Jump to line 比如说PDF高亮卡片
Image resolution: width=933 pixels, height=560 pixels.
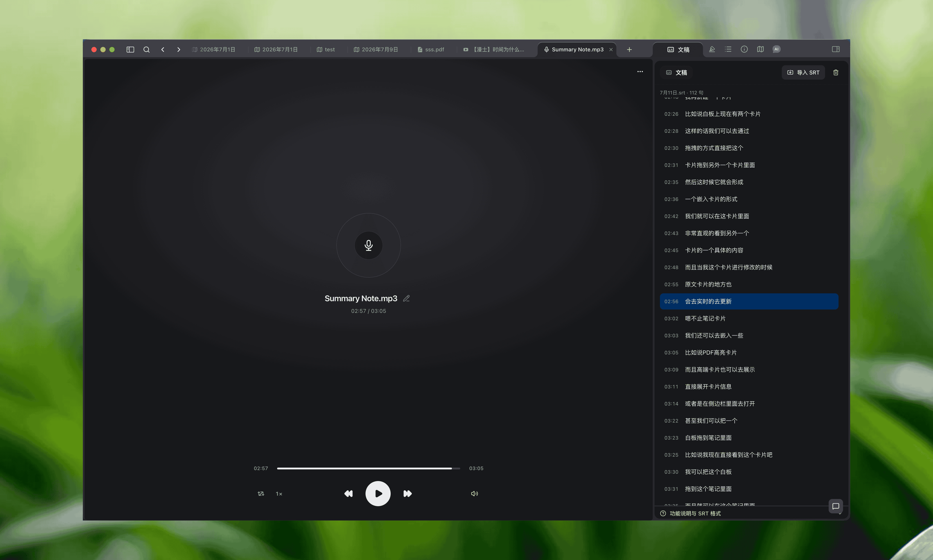pyautogui.click(x=749, y=353)
